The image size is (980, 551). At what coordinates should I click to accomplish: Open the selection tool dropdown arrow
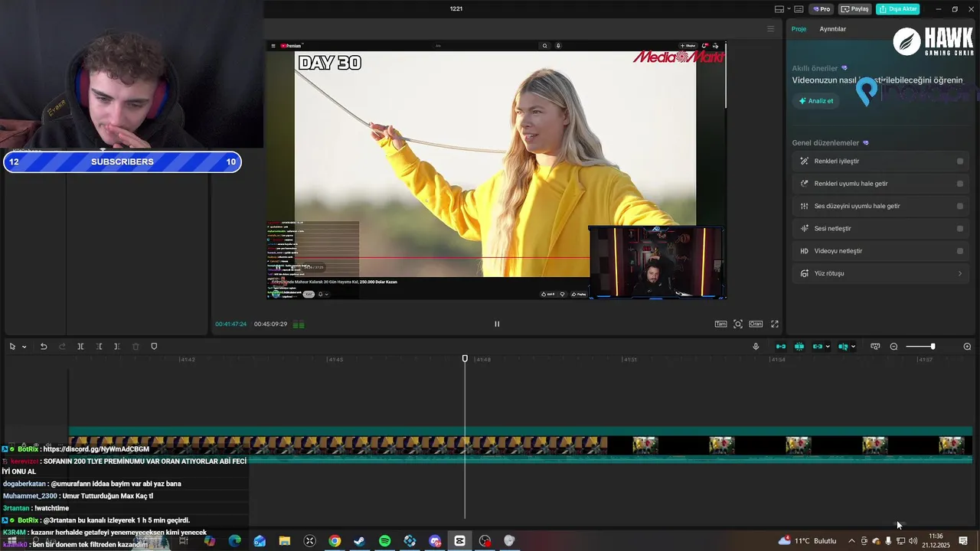24,347
